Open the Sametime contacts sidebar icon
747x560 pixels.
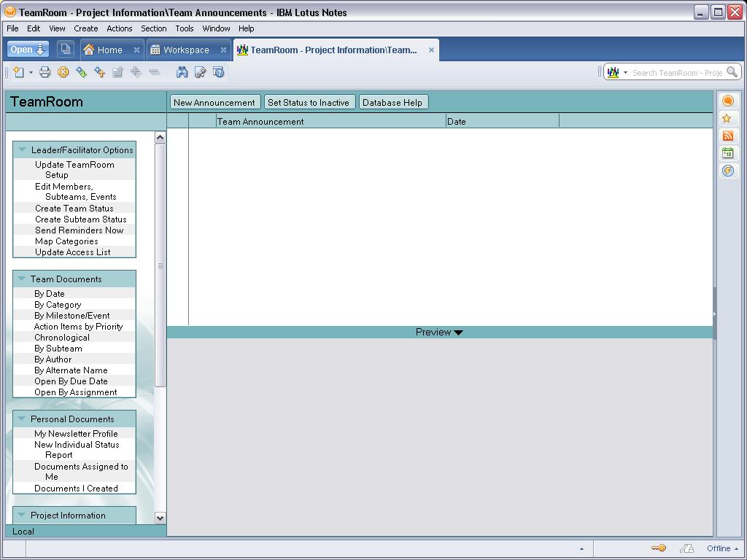coord(728,101)
